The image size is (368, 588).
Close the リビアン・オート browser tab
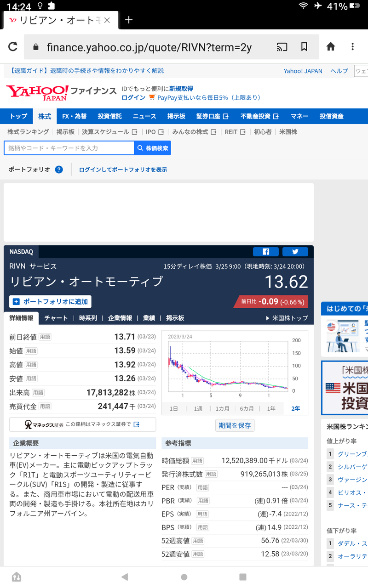(x=107, y=20)
